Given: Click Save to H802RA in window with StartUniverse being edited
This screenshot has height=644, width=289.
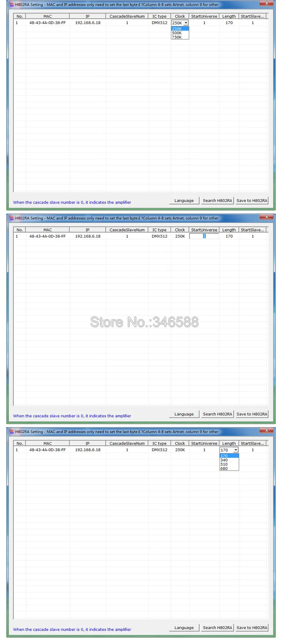Looking at the screenshot, I should coord(252,414).
